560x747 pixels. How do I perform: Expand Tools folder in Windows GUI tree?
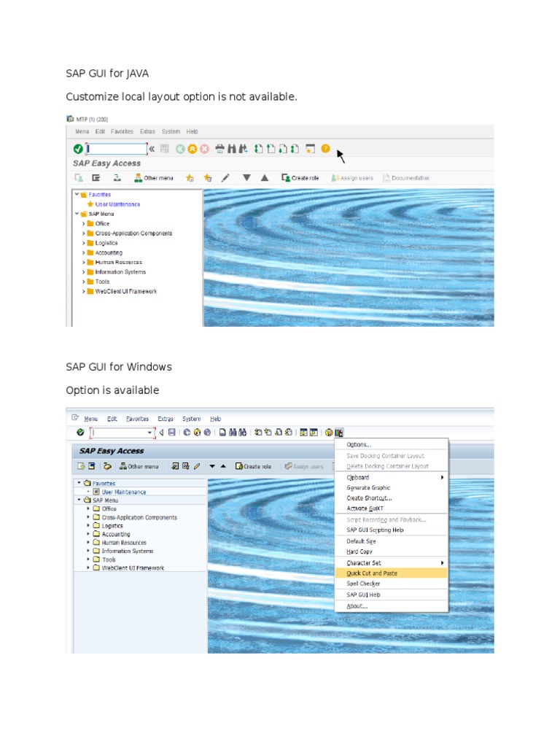pos(88,560)
